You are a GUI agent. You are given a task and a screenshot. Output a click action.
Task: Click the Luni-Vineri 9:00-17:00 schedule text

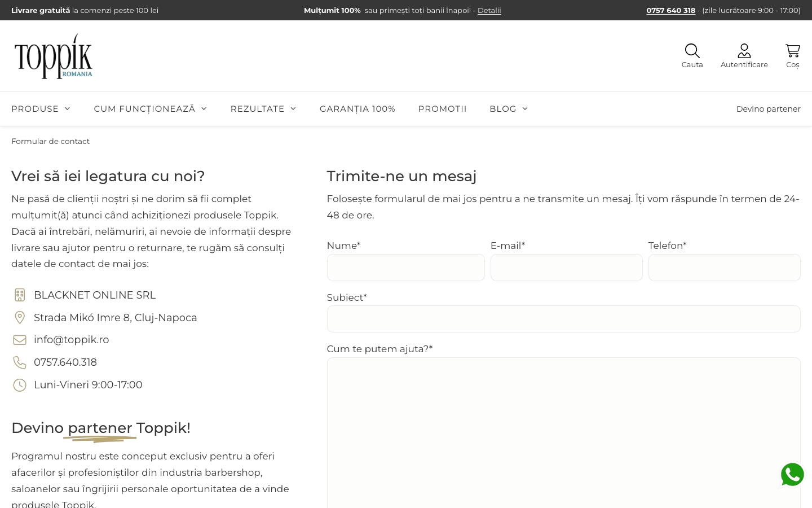pyautogui.click(x=88, y=385)
